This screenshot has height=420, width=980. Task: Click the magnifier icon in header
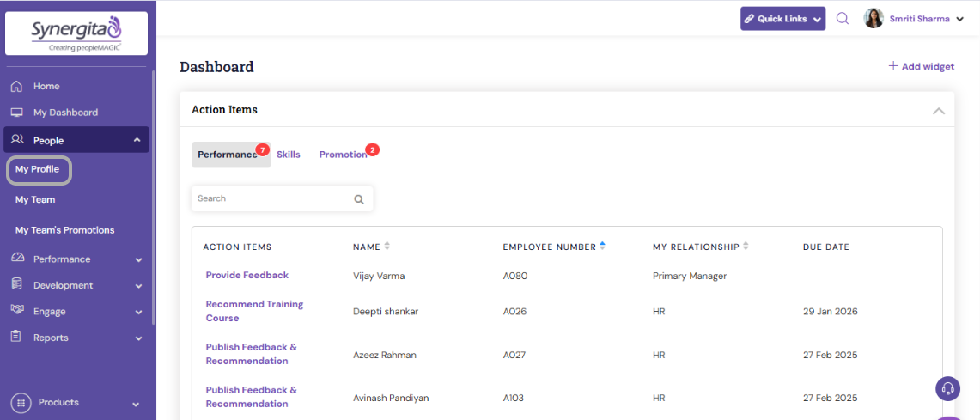[x=843, y=18]
